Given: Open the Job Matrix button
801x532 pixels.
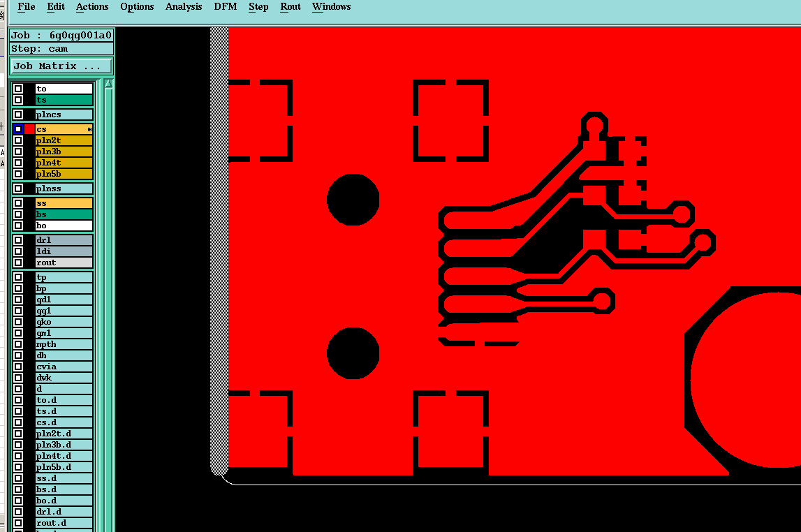Looking at the screenshot, I should [x=61, y=66].
